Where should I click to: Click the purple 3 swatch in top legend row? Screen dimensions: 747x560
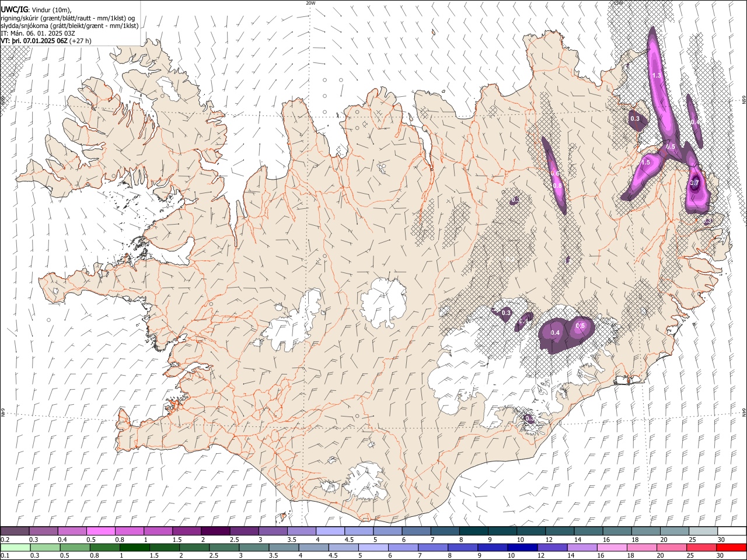pyautogui.click(x=273, y=531)
